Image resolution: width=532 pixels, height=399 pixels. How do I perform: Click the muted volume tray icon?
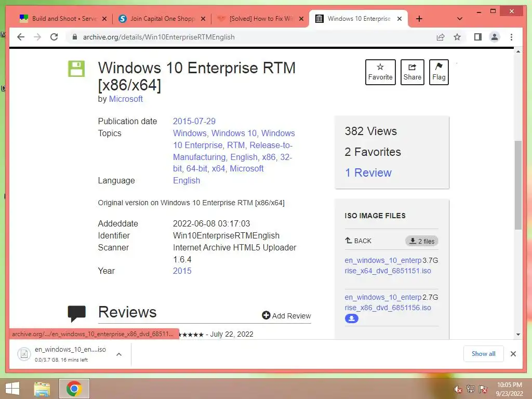tap(458, 389)
